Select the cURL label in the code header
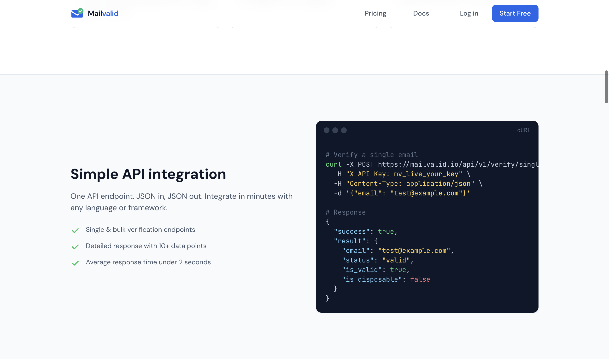Image resolution: width=609 pixels, height=364 pixels. coord(524,130)
